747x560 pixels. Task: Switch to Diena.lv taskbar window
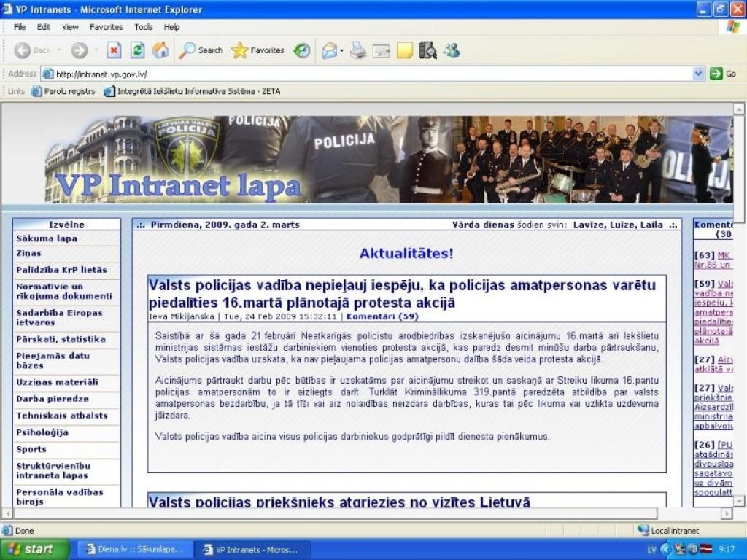[135, 549]
